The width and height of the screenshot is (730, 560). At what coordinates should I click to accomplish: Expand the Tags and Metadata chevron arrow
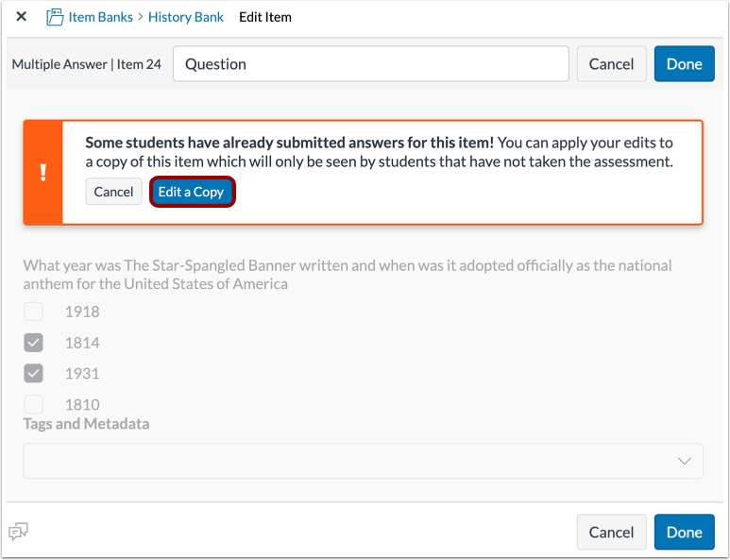point(685,461)
